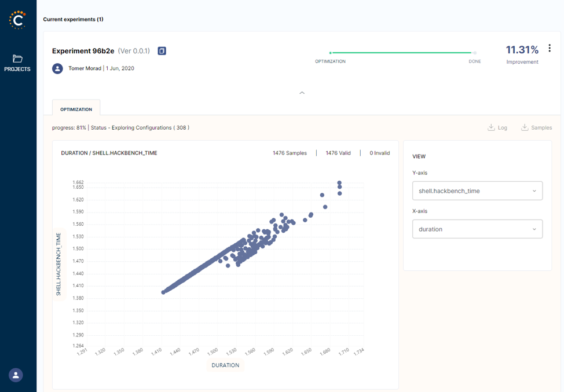
Task: Click the progress: 81% status text
Action: (x=69, y=127)
